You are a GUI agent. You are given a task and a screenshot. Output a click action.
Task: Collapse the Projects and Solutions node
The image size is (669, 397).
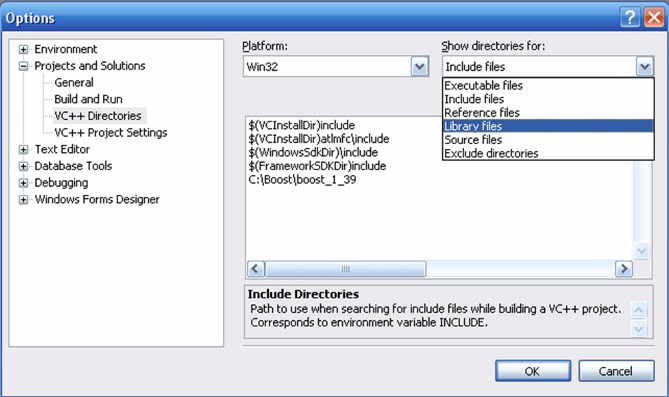(x=23, y=66)
